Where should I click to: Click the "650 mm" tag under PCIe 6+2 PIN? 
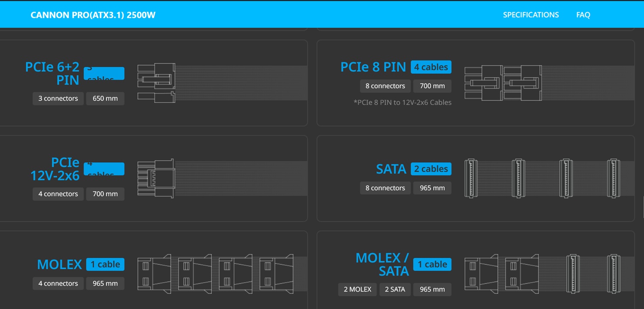(x=105, y=99)
